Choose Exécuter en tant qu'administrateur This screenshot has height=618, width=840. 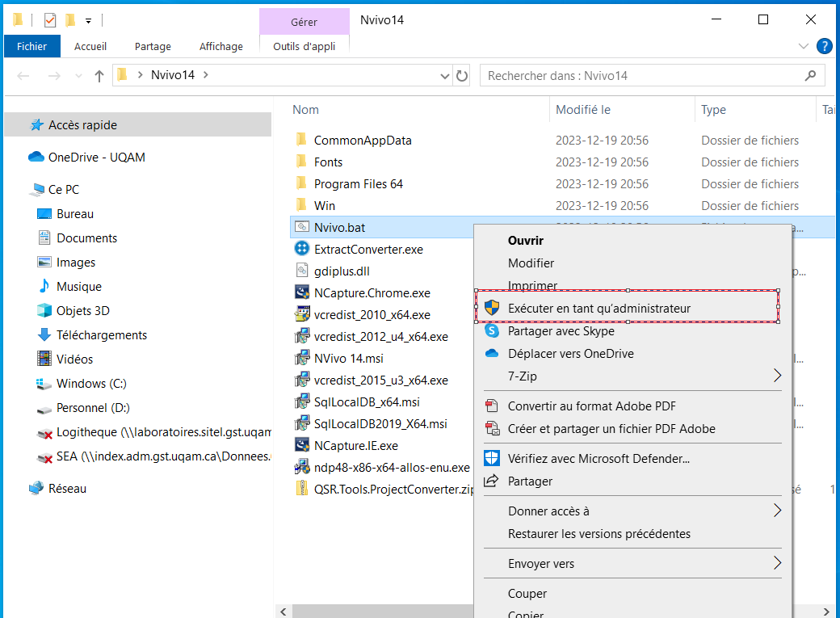click(598, 308)
